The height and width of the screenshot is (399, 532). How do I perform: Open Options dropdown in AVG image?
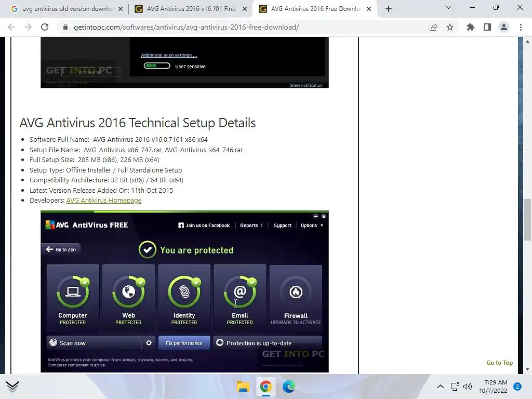(312, 225)
